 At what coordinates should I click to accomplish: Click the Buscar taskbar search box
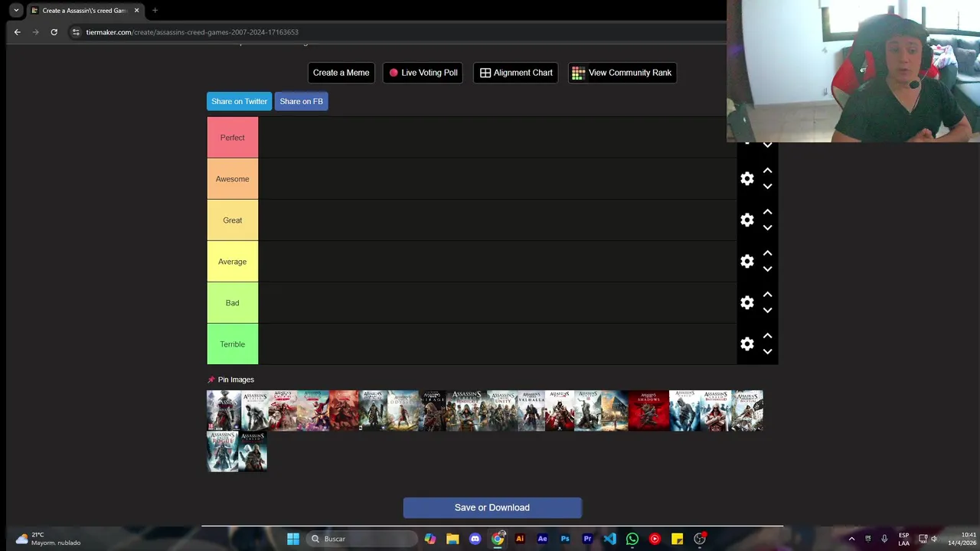point(361,539)
